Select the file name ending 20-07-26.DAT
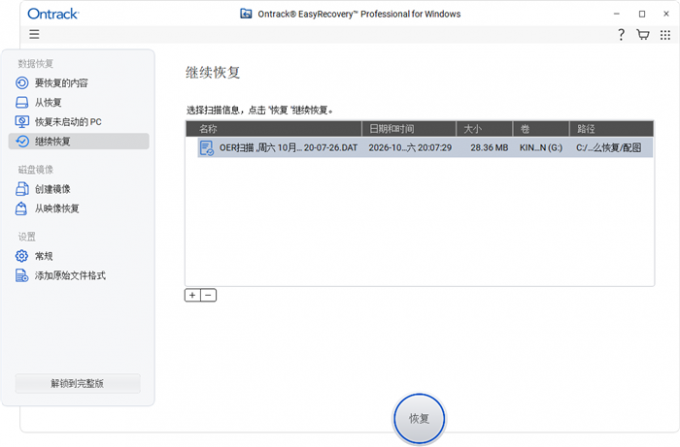 click(x=288, y=148)
